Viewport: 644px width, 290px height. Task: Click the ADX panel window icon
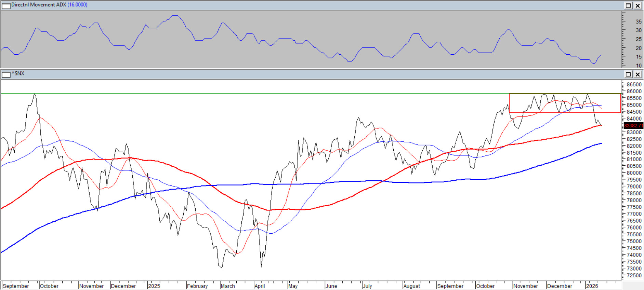point(6,5)
